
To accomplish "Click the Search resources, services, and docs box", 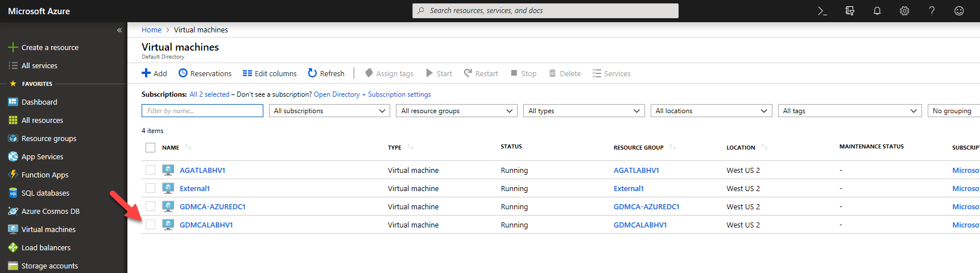I will (545, 11).
